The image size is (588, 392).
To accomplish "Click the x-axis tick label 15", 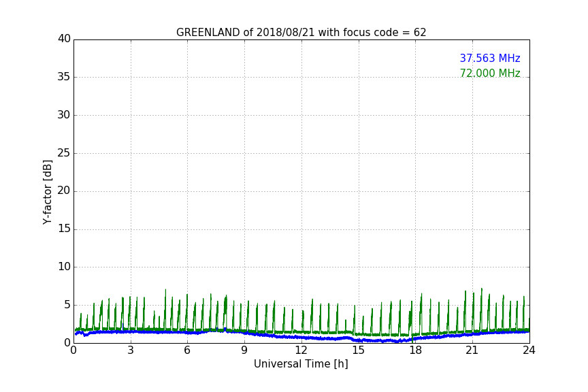I will (359, 350).
